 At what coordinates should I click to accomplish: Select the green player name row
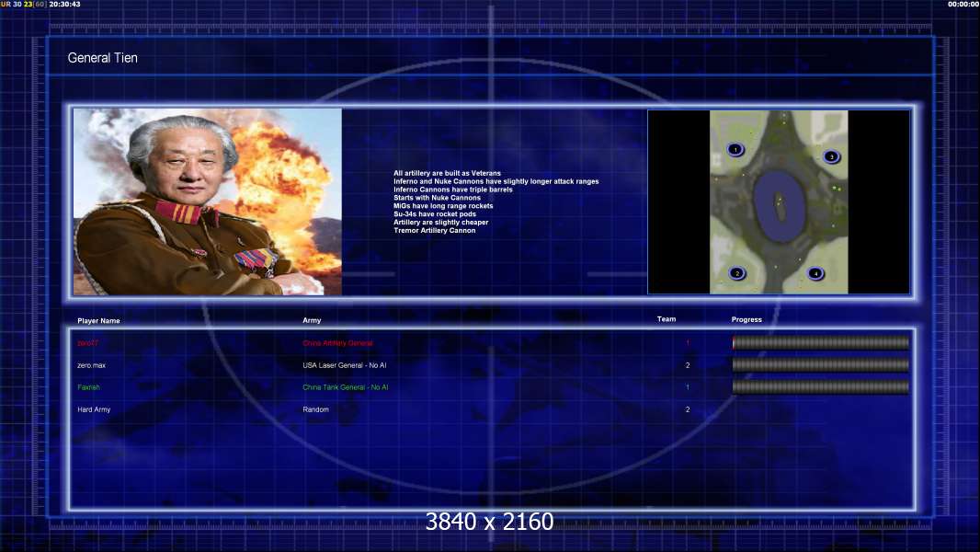click(89, 387)
